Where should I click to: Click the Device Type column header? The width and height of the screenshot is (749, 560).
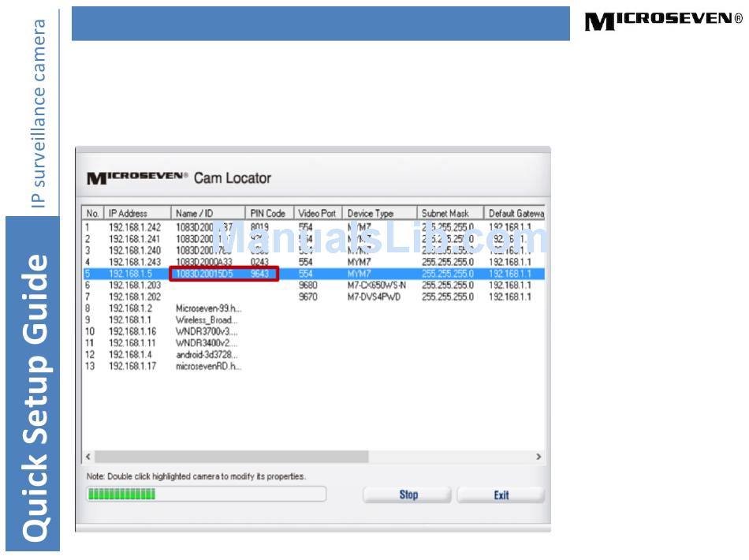(x=380, y=213)
